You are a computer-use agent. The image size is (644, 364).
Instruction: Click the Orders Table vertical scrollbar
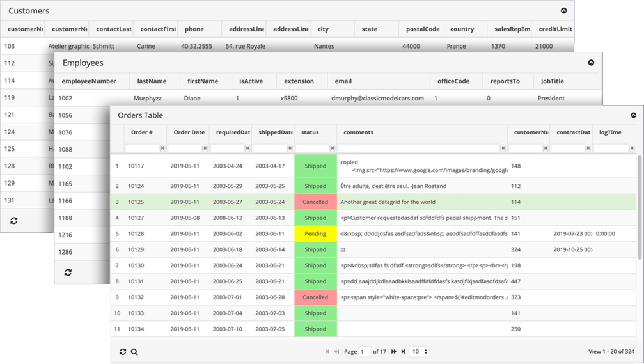pyautogui.click(x=639, y=207)
